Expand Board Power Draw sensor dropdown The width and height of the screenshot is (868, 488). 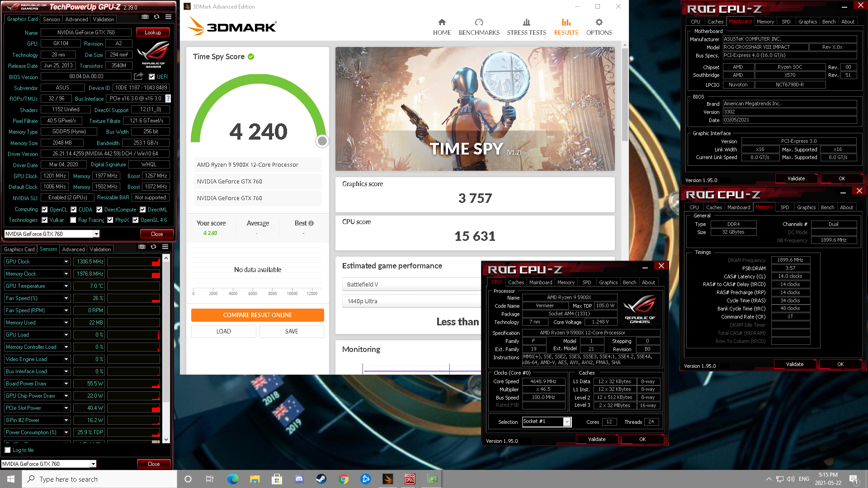(66, 384)
